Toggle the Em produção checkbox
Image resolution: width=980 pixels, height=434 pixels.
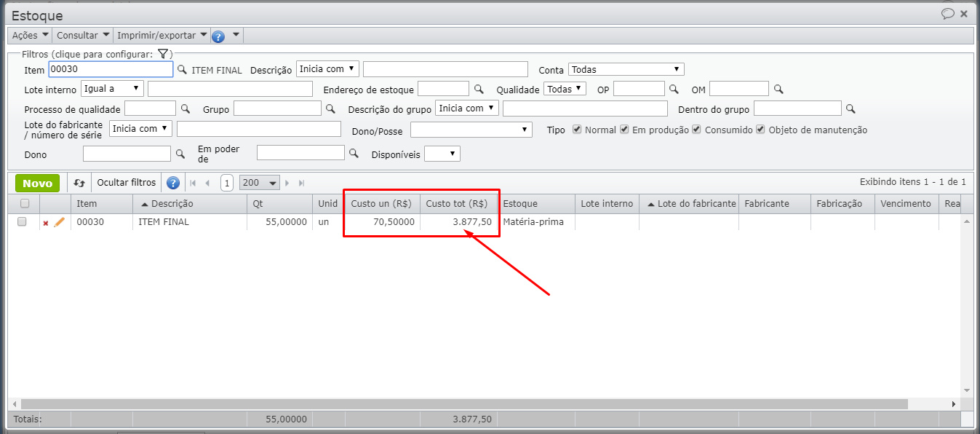[x=624, y=130]
